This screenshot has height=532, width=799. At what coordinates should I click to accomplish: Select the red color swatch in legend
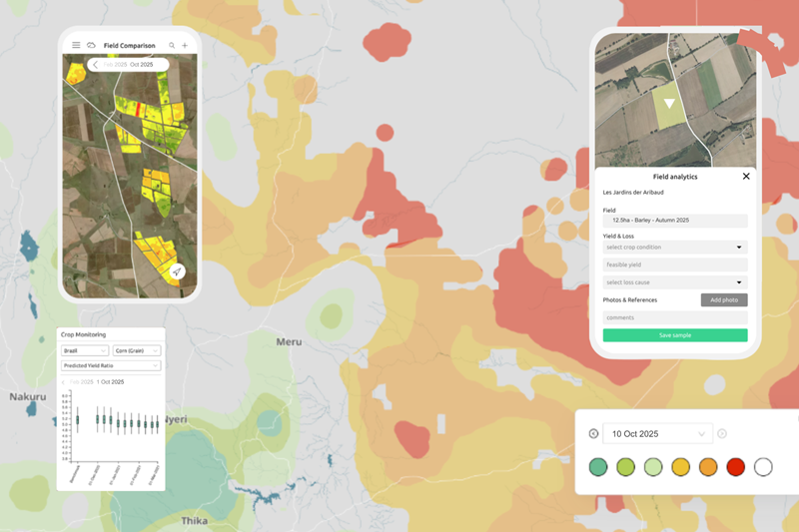[735, 467]
